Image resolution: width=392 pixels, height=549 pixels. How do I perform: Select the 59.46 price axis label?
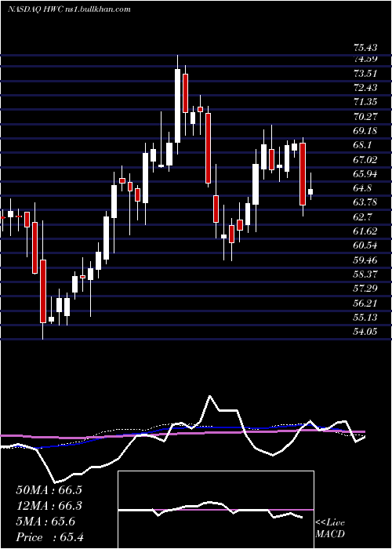[x=364, y=260]
